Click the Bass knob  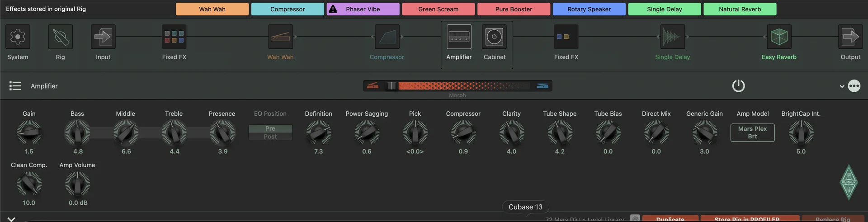tap(77, 133)
